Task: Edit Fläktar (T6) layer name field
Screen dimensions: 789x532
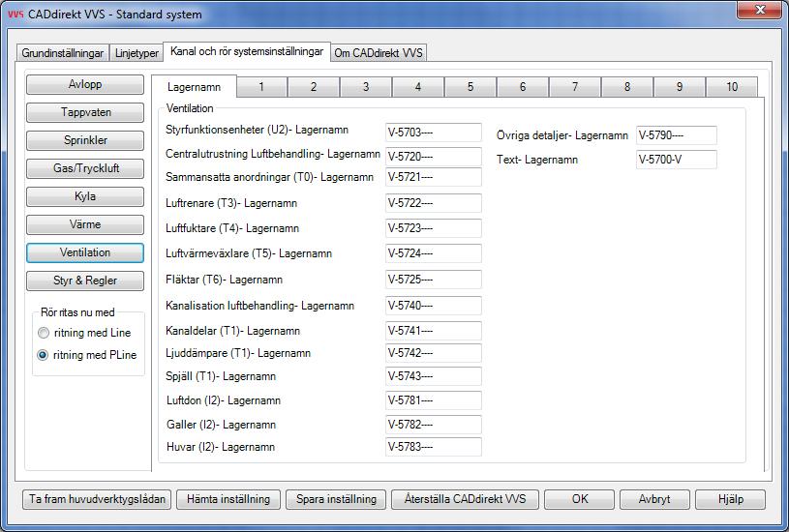Action: coord(434,280)
